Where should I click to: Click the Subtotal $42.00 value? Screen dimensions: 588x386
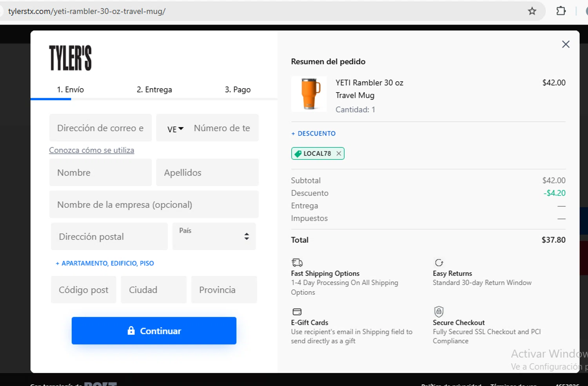click(554, 180)
